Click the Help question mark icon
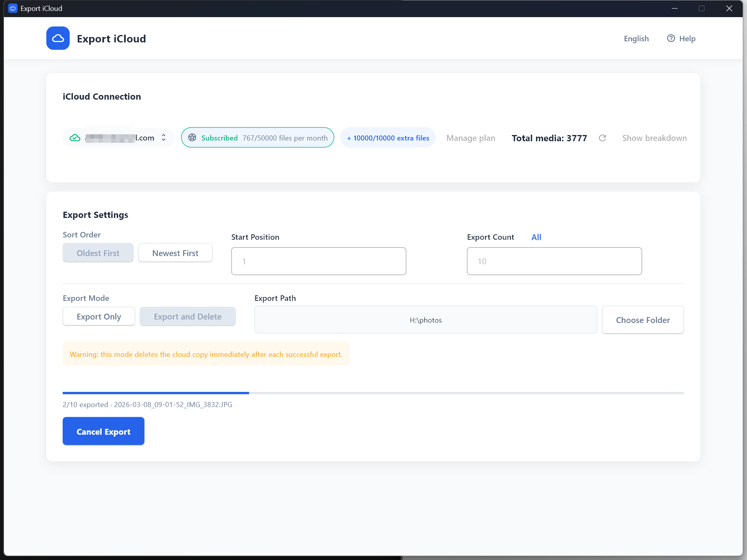Image resolution: width=747 pixels, height=560 pixels. [671, 38]
